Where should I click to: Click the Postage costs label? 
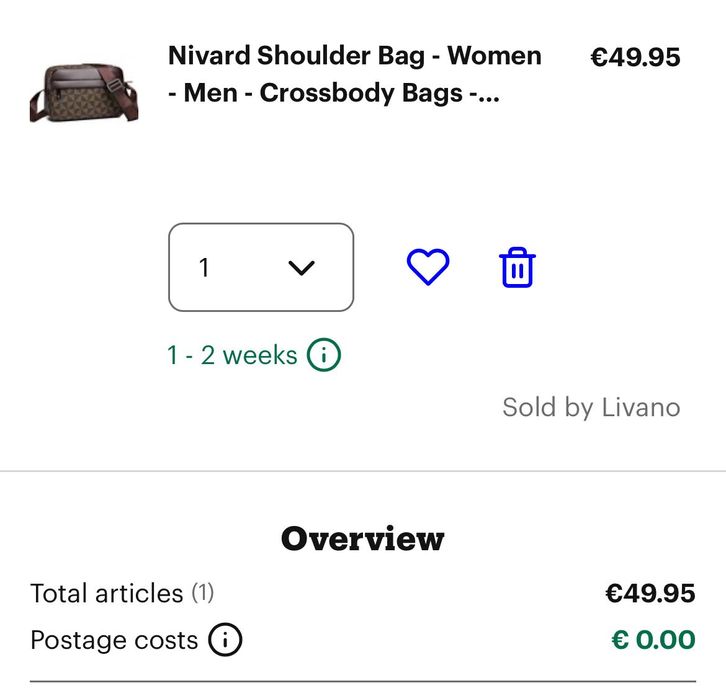[114, 640]
